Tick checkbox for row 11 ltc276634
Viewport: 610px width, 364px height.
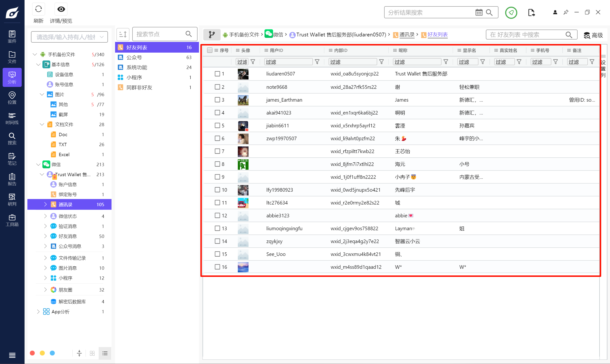[x=217, y=202]
